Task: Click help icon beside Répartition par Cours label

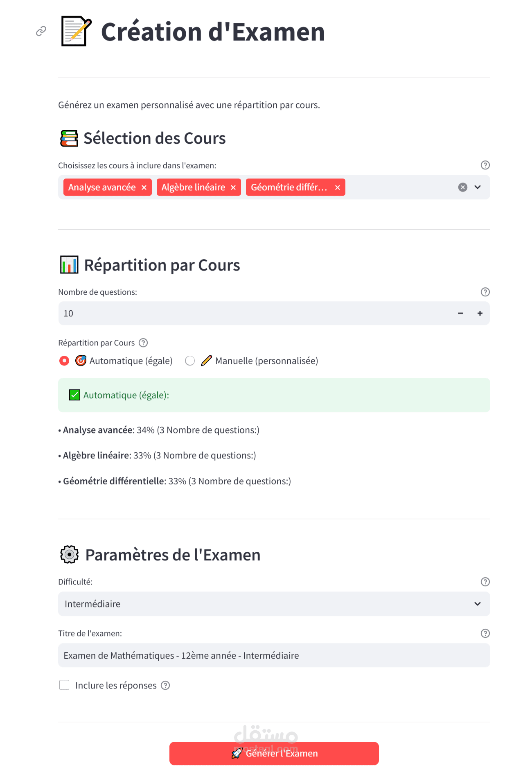Action: (143, 343)
